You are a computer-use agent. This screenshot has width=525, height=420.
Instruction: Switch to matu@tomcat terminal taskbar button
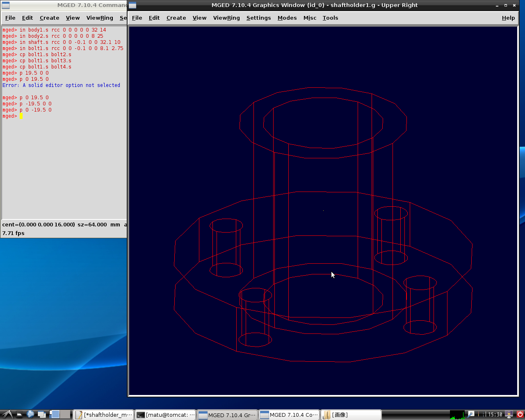[x=165, y=415]
